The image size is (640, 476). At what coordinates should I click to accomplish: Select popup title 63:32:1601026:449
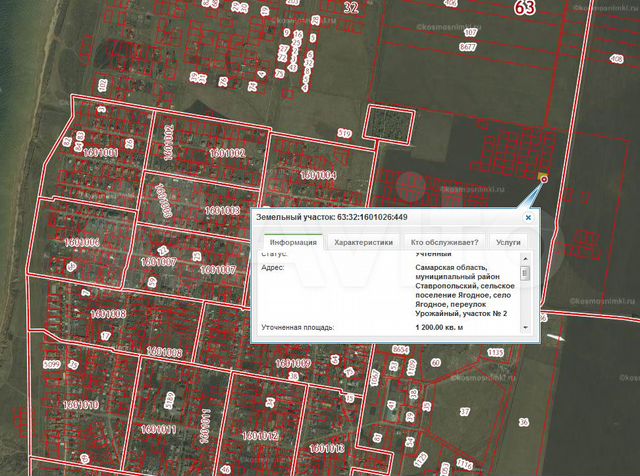(x=372, y=217)
